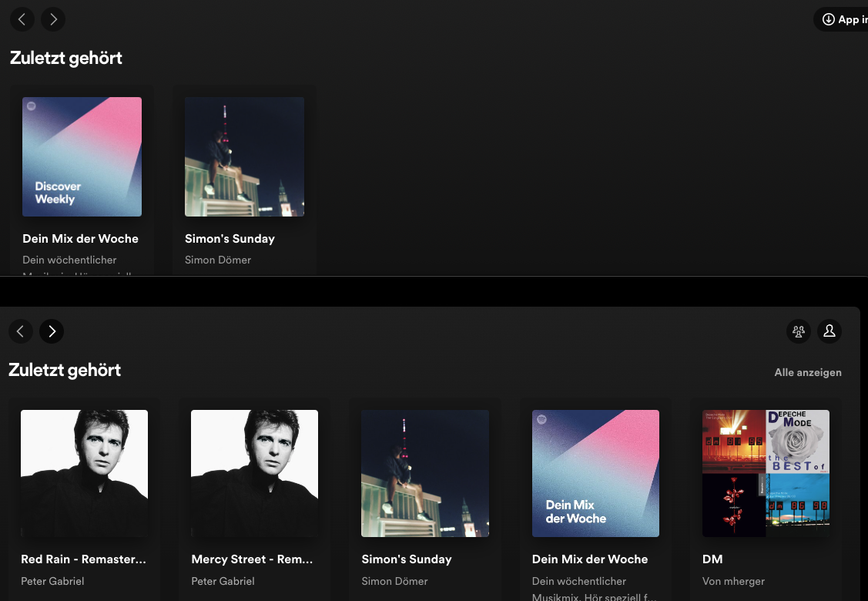This screenshot has width=868, height=601.
Task: Open Simon's Sunday cover in lower window
Action: (425, 474)
